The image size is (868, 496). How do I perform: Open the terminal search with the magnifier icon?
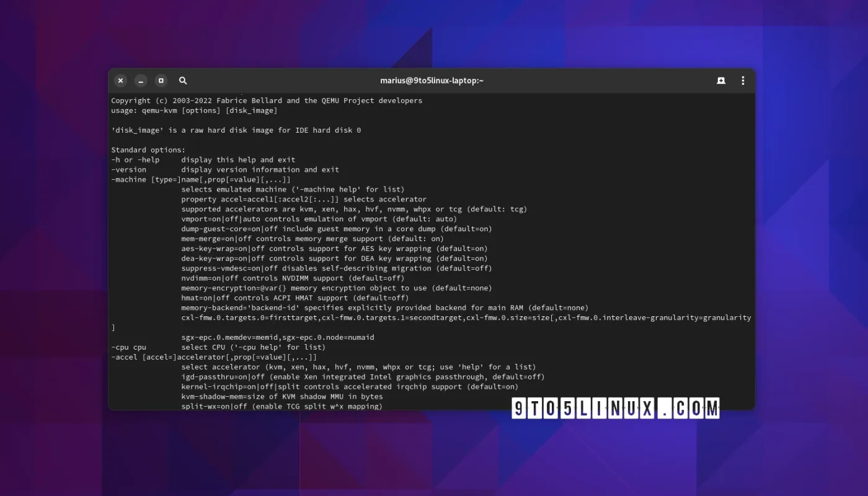tap(182, 81)
